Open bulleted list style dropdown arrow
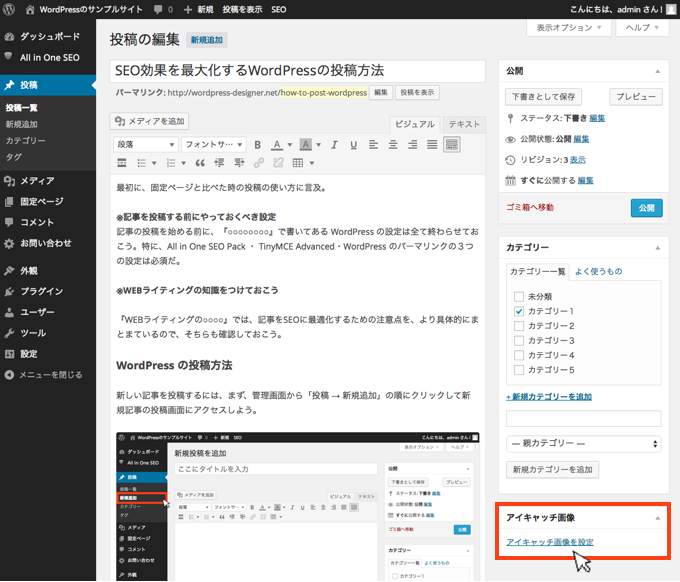The height and width of the screenshot is (582, 680). point(154,163)
